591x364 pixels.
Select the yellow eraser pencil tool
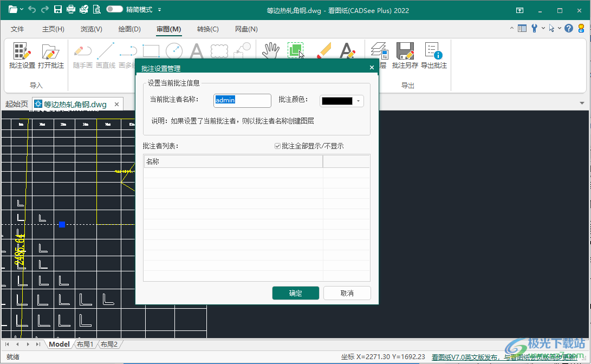coord(323,50)
